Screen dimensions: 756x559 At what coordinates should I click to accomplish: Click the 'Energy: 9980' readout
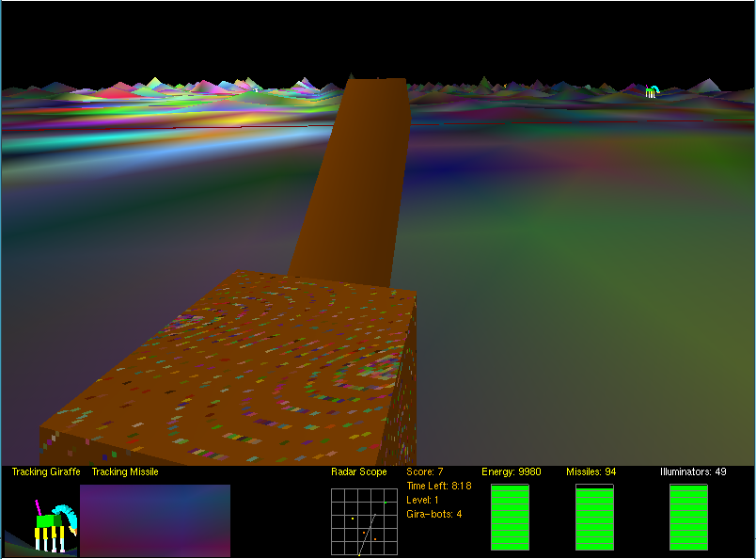(512, 471)
